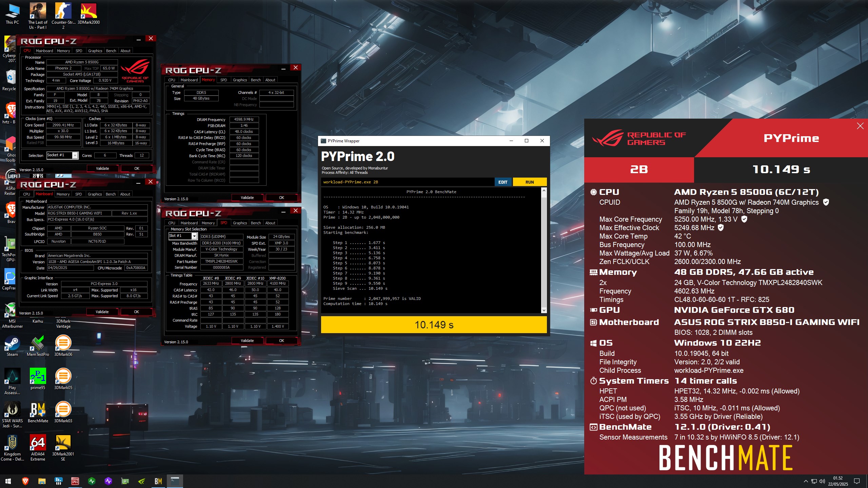Launch prime95 from the desktop
868x488 pixels.
[38, 379]
